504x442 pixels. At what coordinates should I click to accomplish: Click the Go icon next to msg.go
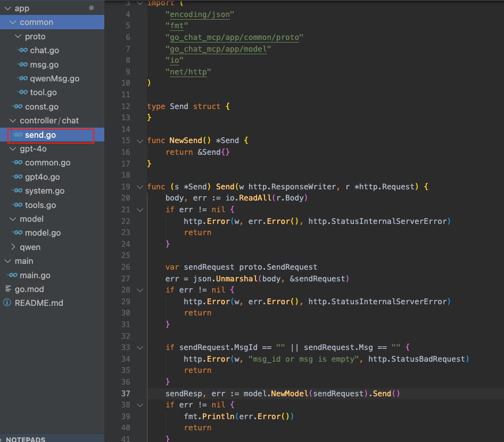22,64
